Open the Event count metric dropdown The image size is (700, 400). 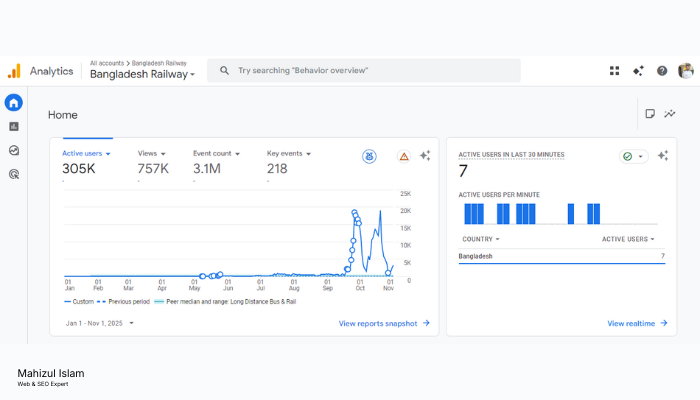[x=217, y=154]
